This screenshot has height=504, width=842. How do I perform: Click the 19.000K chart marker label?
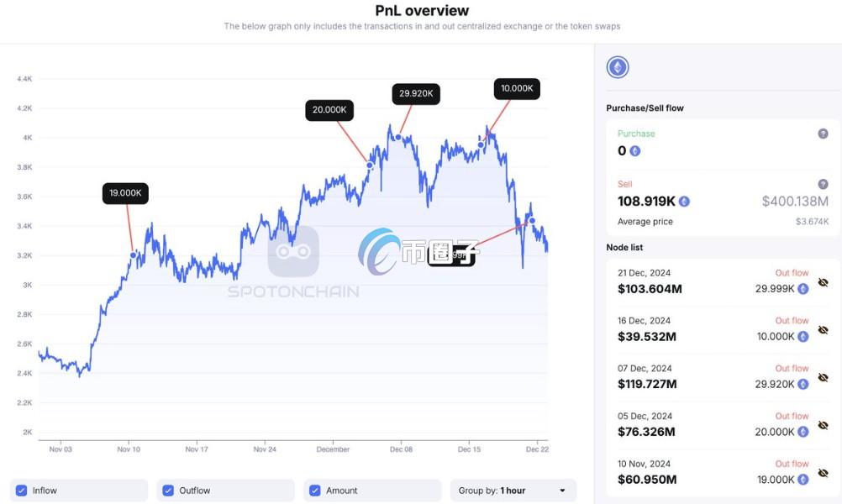click(x=125, y=193)
